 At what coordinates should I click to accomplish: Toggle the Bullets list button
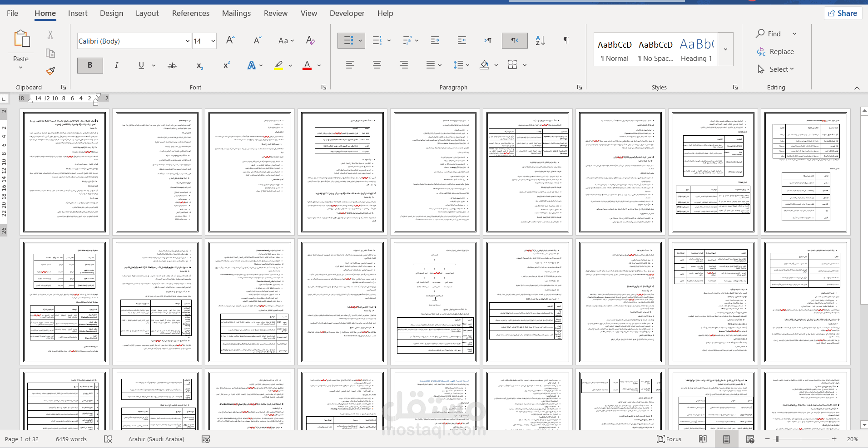[348, 40]
